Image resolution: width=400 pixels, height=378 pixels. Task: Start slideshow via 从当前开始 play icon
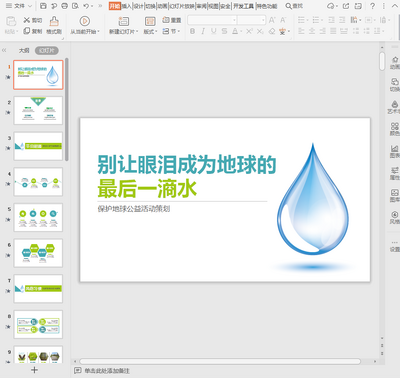(85, 21)
